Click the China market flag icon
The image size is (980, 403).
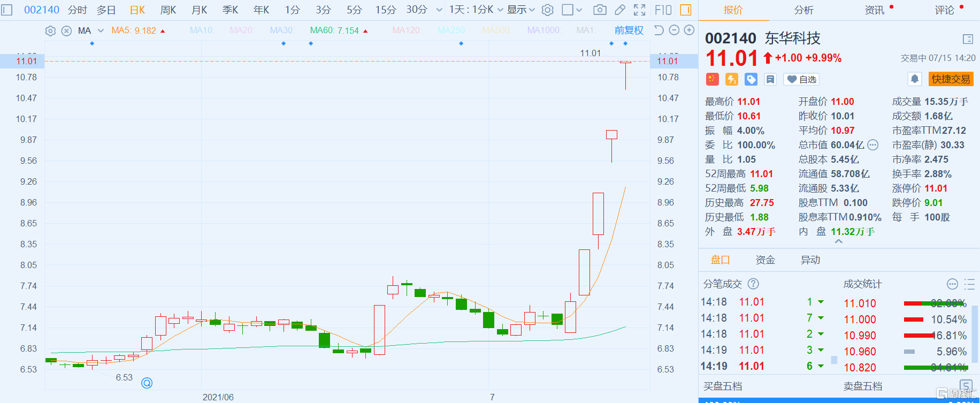[712, 79]
